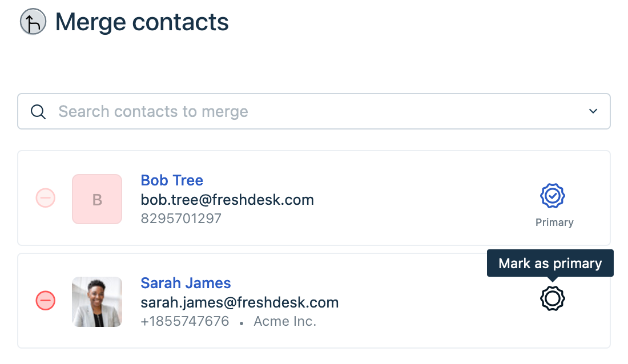Click Sarah James's profile photo
The image size is (628, 364).
(x=96, y=301)
